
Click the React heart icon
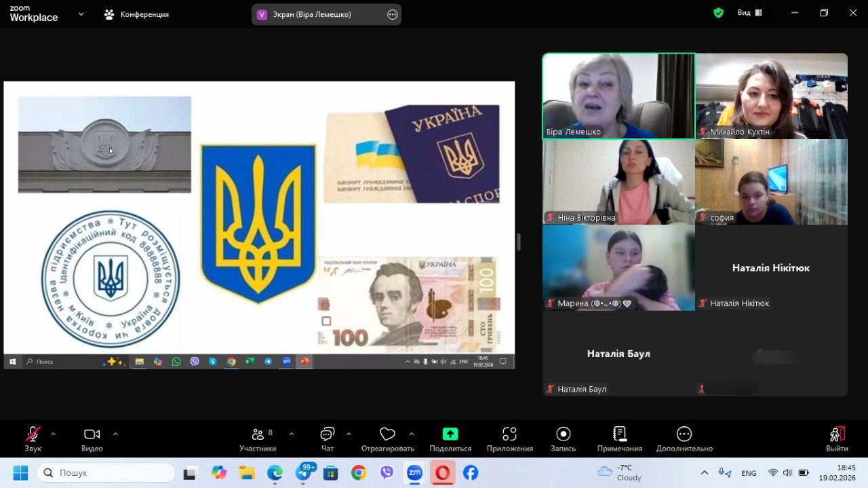pyautogui.click(x=387, y=434)
